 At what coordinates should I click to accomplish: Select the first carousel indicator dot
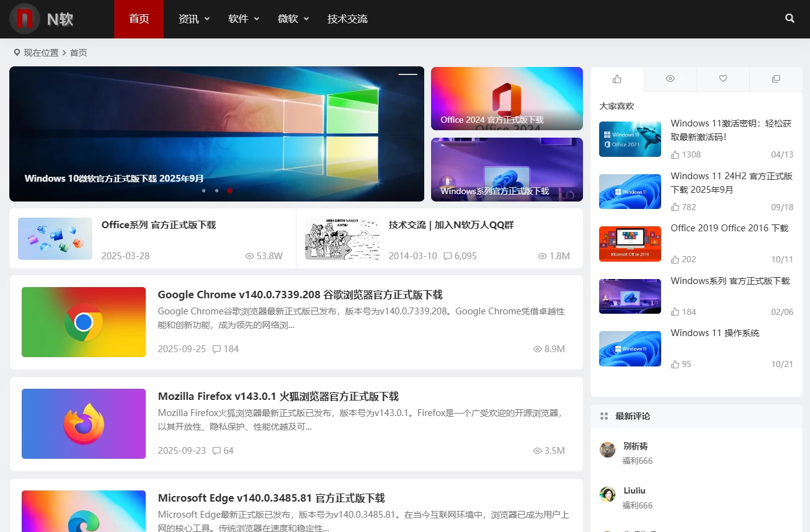pyautogui.click(x=203, y=191)
